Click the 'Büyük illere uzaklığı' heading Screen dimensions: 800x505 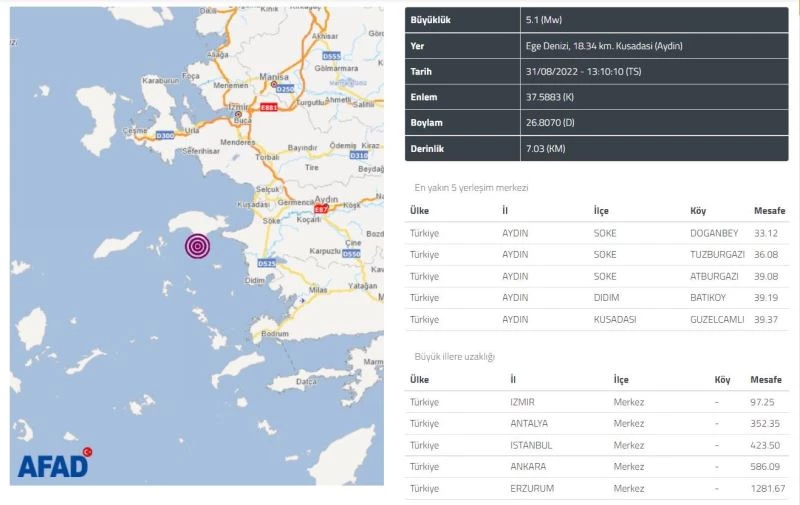click(x=454, y=356)
